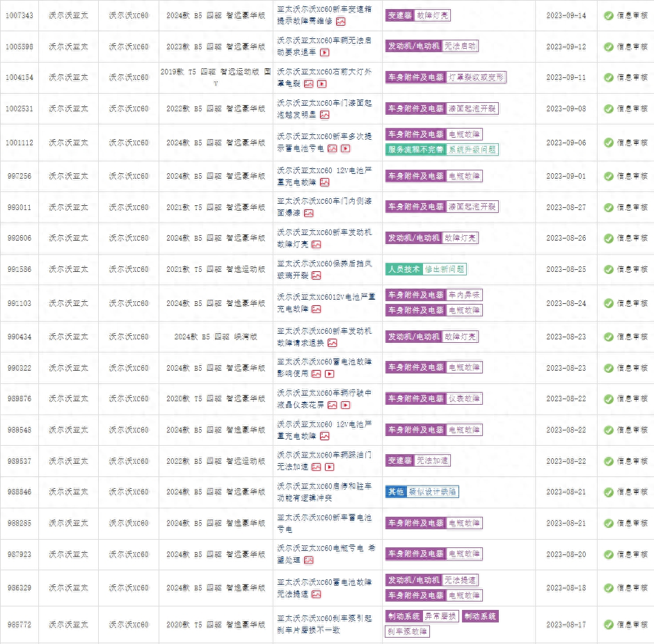The image size is (654, 644).
Task: Play video icon in row 990322
Action: tap(330, 374)
